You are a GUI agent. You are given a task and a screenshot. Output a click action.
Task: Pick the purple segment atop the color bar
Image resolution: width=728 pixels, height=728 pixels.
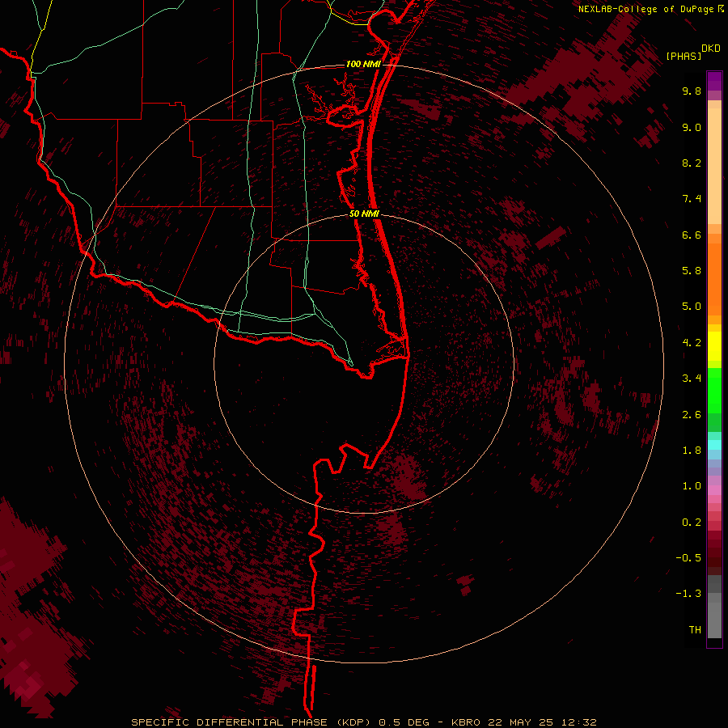click(x=714, y=81)
